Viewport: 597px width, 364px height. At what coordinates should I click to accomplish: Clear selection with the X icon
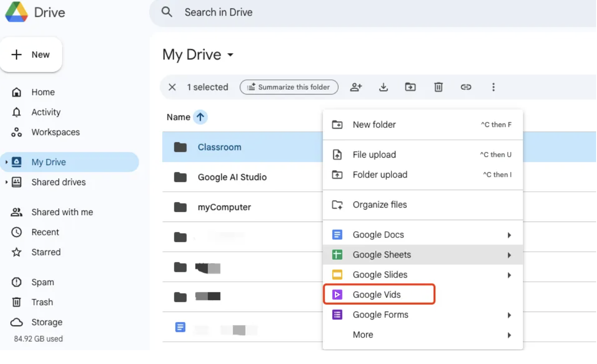(x=172, y=87)
